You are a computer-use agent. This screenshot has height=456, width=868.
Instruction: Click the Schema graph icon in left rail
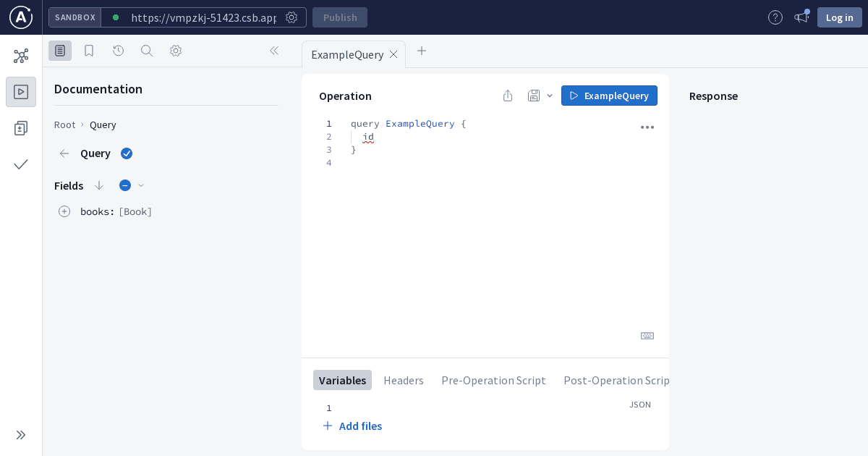20,56
